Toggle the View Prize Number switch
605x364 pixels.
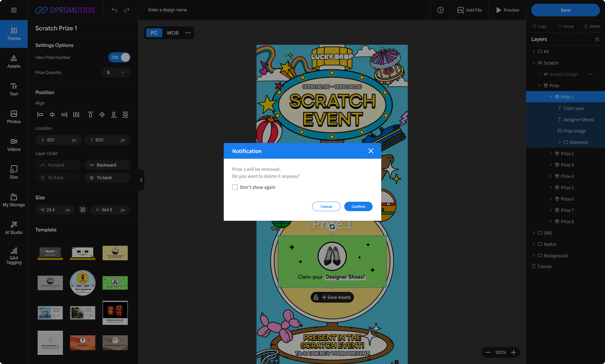[119, 57]
